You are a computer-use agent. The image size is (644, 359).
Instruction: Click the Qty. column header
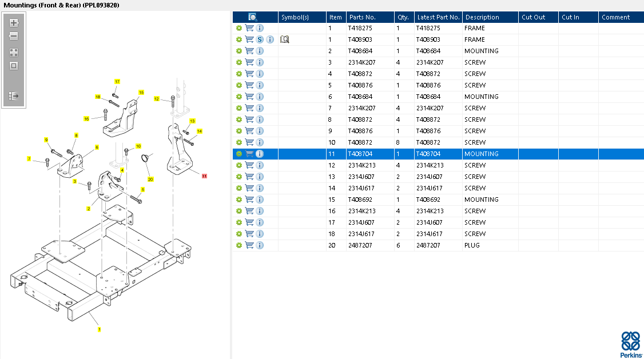pyautogui.click(x=403, y=17)
